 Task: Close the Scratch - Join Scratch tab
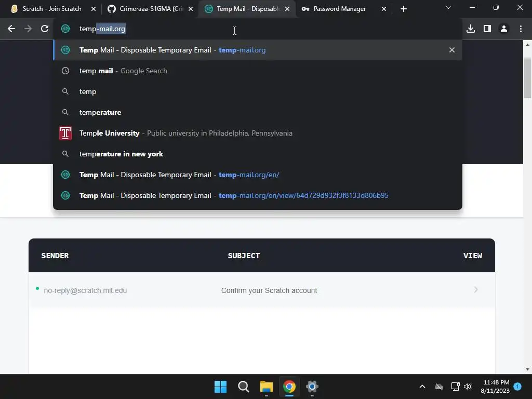pos(94,9)
